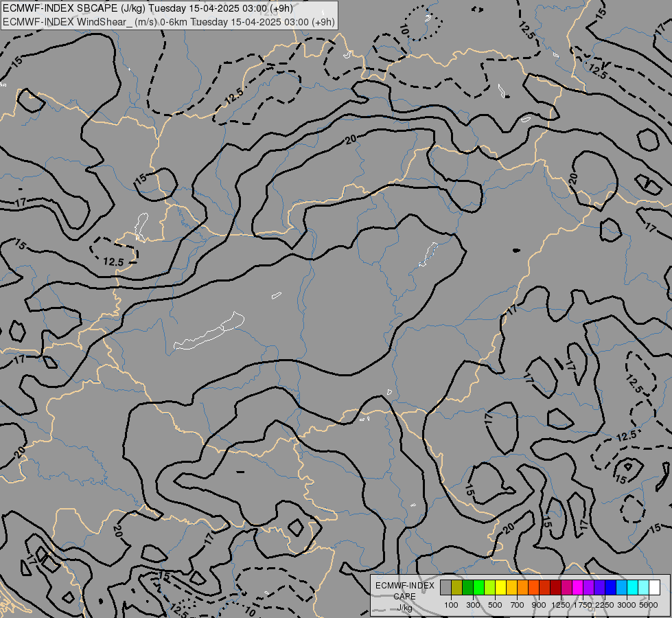Click the large elongated white lake outline
Screen dimensions: 672x618
tap(209, 331)
